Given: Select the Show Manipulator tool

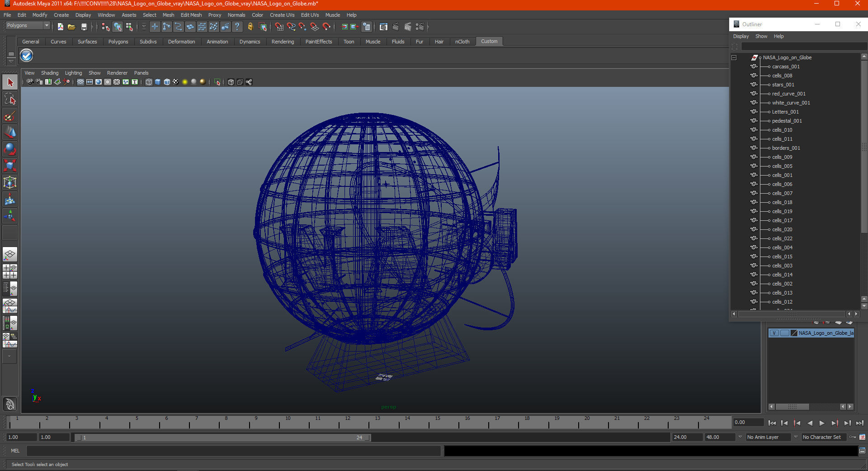Looking at the screenshot, I should pyautogui.click(x=10, y=216).
